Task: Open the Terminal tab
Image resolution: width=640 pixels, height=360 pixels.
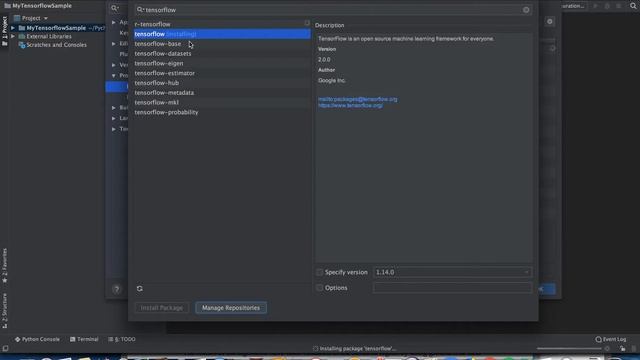Action: click(x=84, y=339)
